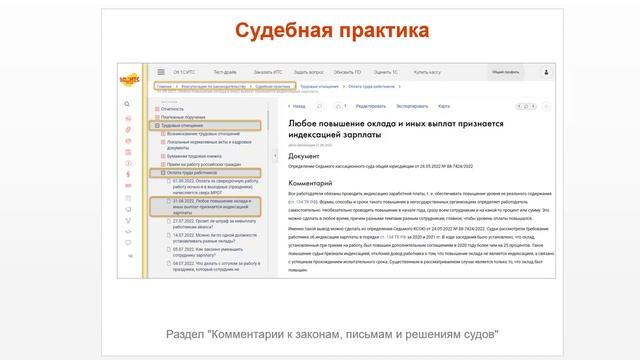This screenshot has height=360, width=640.
Task: Open the Заказать ИТС menu item
Action: pos(268,72)
